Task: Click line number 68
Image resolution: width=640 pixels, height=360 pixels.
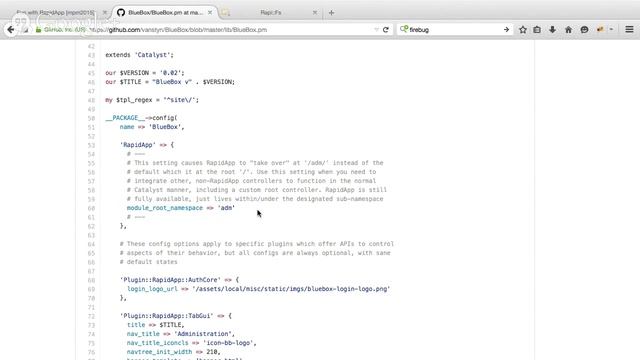Action: (x=91, y=280)
